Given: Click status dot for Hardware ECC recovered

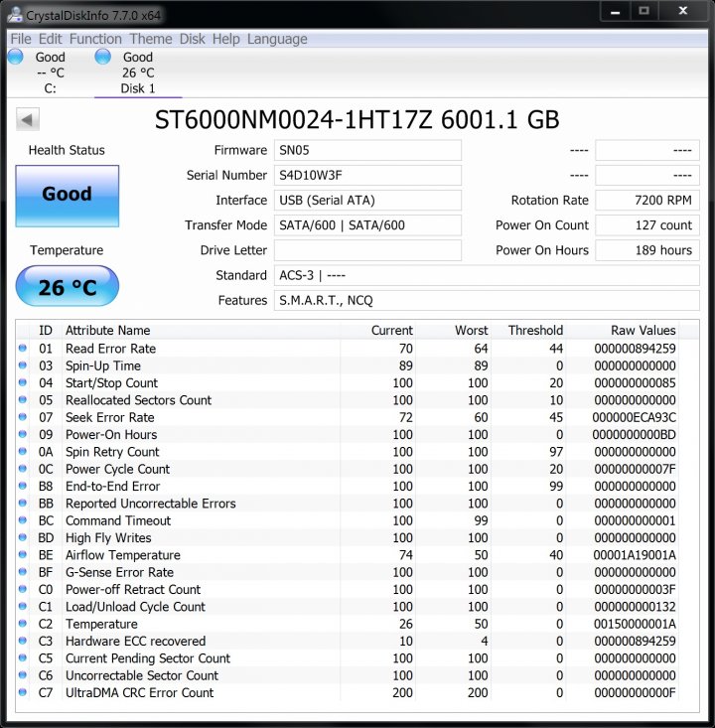Looking at the screenshot, I should coord(22,640).
